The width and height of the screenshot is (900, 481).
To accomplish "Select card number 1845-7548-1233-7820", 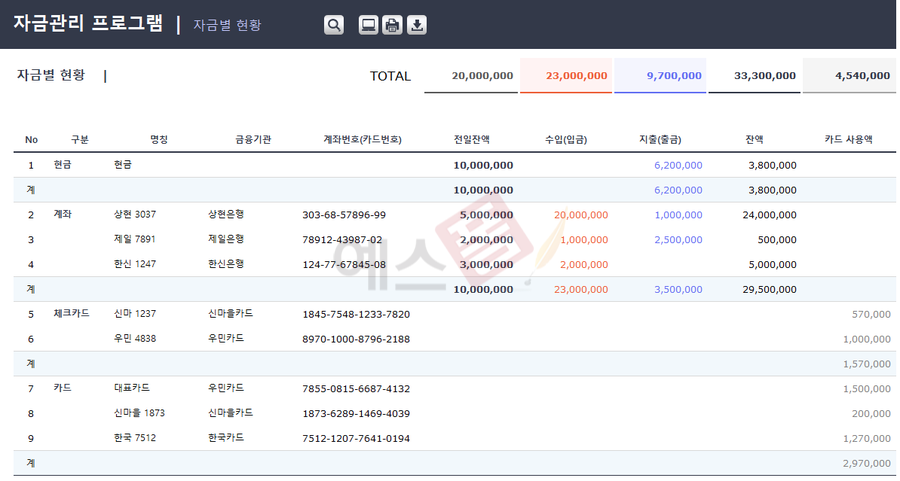I will [x=356, y=315].
